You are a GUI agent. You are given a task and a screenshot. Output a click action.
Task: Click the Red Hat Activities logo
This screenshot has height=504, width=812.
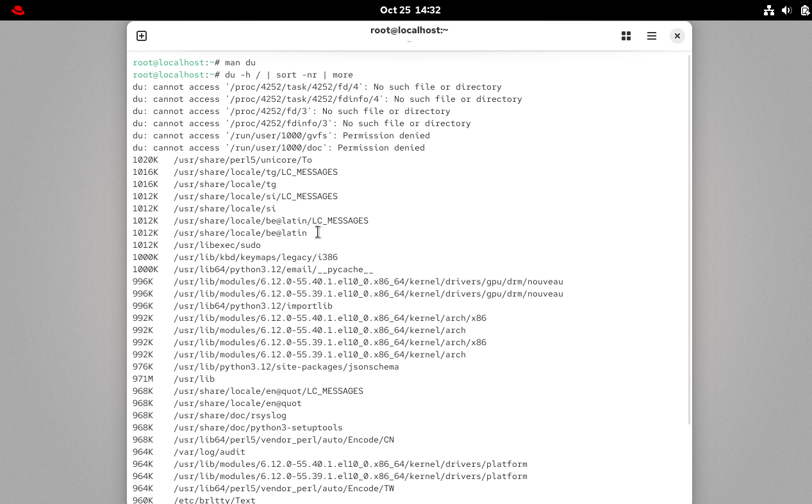(18, 10)
